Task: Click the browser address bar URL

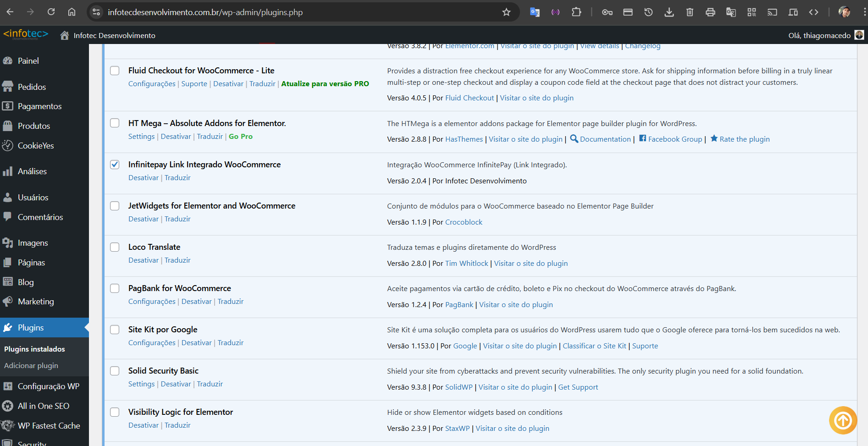Action: click(x=205, y=12)
